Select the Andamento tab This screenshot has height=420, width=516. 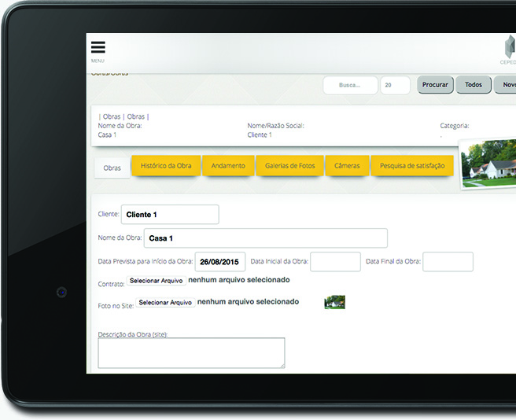228,166
